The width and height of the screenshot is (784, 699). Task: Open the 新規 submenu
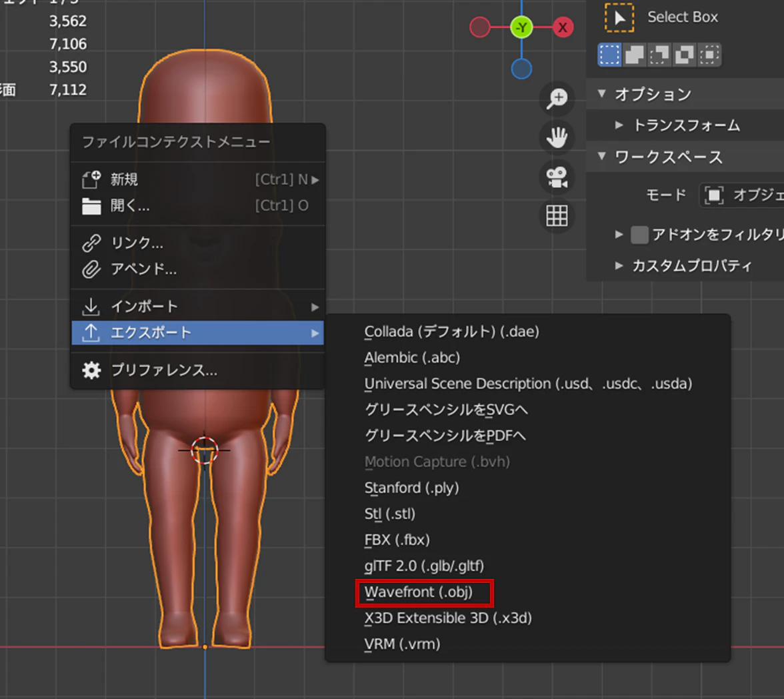coord(198,179)
